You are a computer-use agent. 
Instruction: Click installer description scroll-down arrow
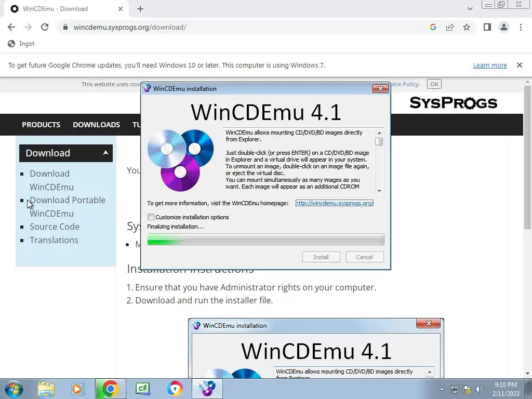tap(379, 191)
